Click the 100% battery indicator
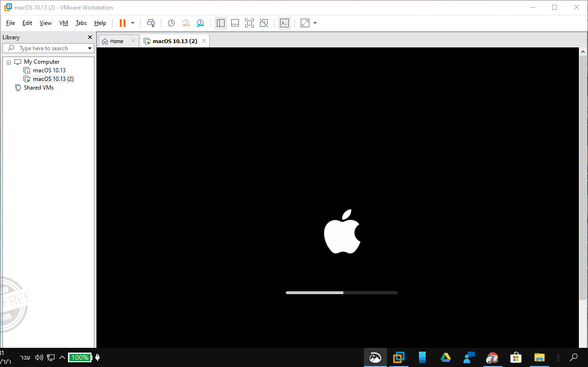Screen dimensions: 588x367 pyautogui.click(x=79, y=357)
